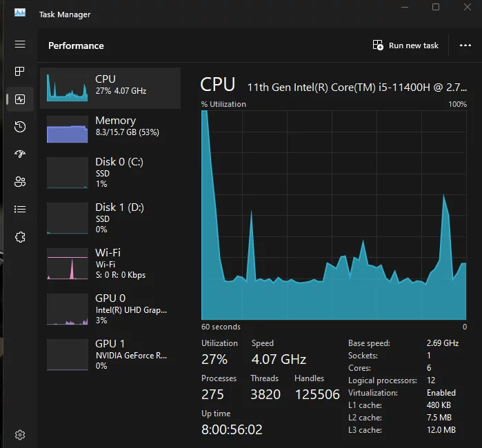Image resolution: width=482 pixels, height=448 pixels.
Task: Click the up time value 8:00:56:02
Action: tap(232, 429)
